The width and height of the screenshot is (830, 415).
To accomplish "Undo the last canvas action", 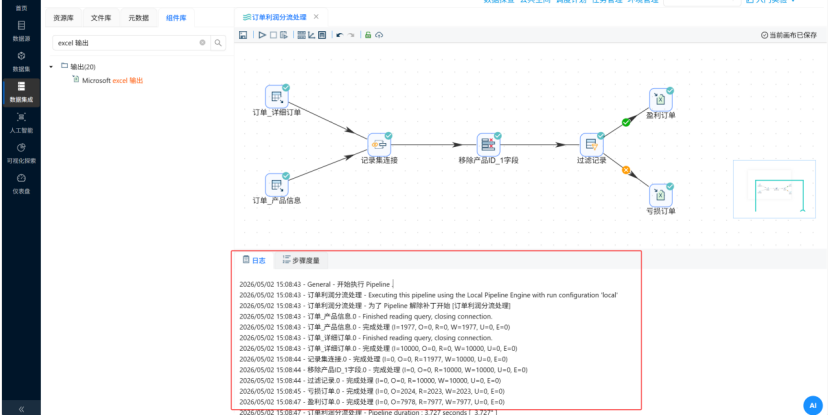I will point(340,35).
